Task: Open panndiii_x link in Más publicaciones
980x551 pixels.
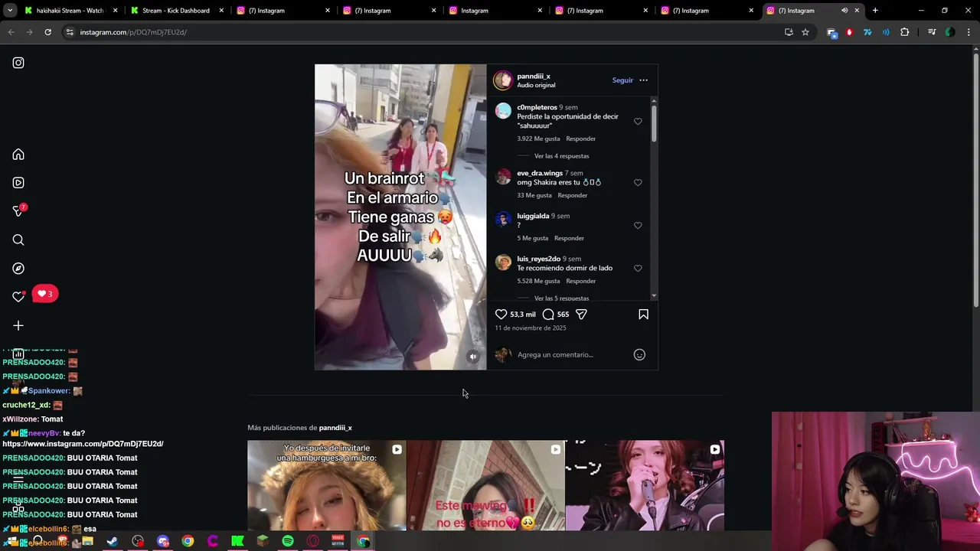Action: pos(335,428)
